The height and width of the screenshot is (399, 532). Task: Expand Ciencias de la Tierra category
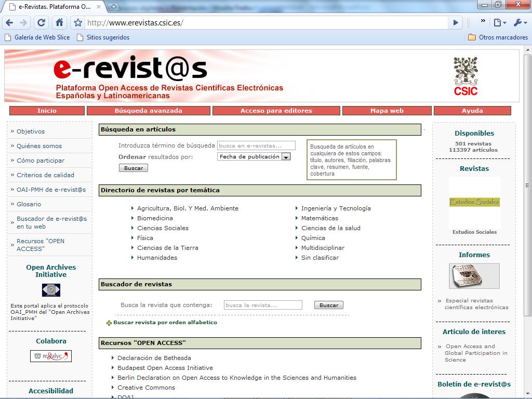[168, 248]
